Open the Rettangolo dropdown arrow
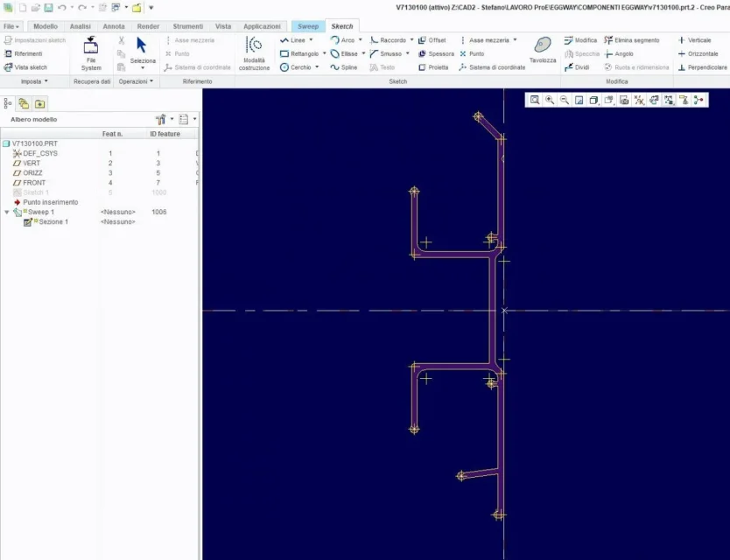 [x=325, y=54]
